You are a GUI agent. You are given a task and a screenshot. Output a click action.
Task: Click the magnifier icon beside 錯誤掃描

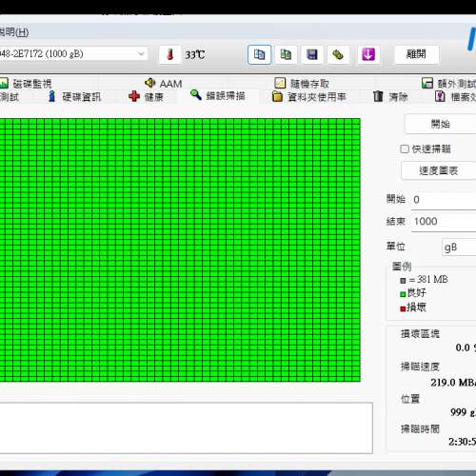click(x=196, y=95)
